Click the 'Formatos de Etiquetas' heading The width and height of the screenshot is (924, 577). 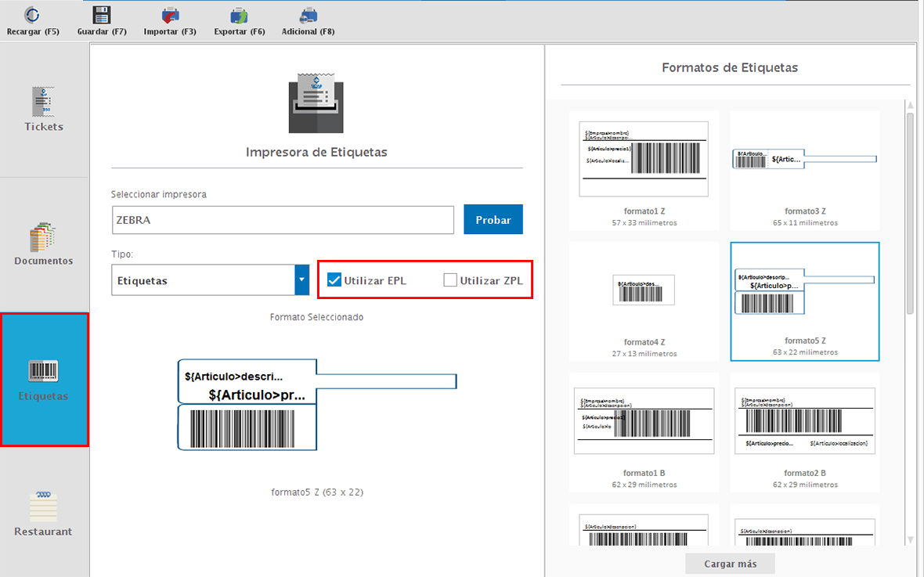click(x=730, y=68)
